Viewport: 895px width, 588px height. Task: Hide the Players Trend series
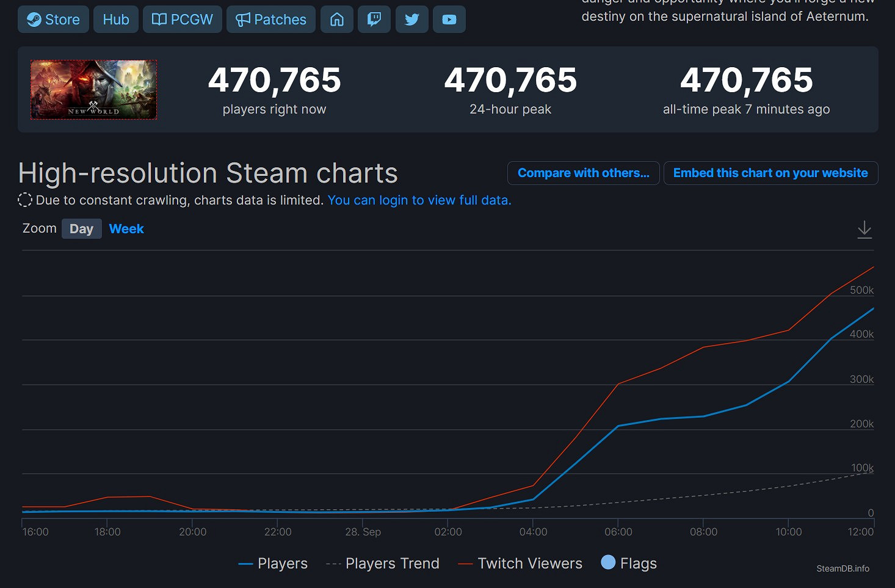click(383, 564)
